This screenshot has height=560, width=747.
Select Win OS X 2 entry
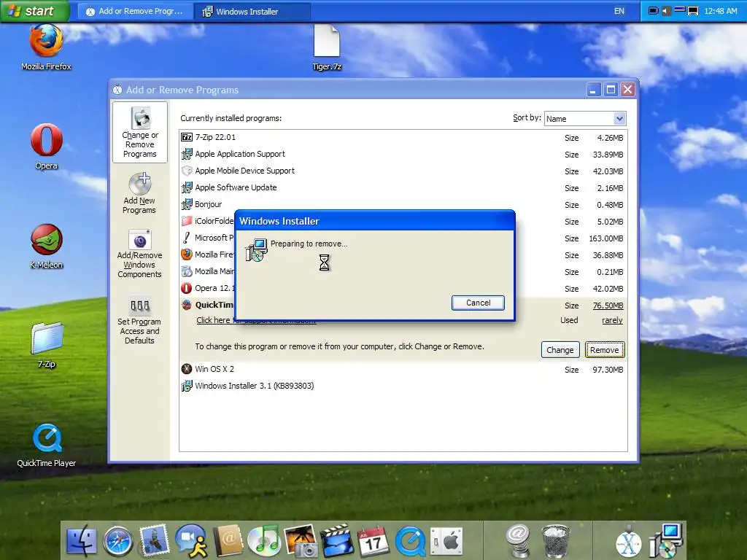point(403,369)
